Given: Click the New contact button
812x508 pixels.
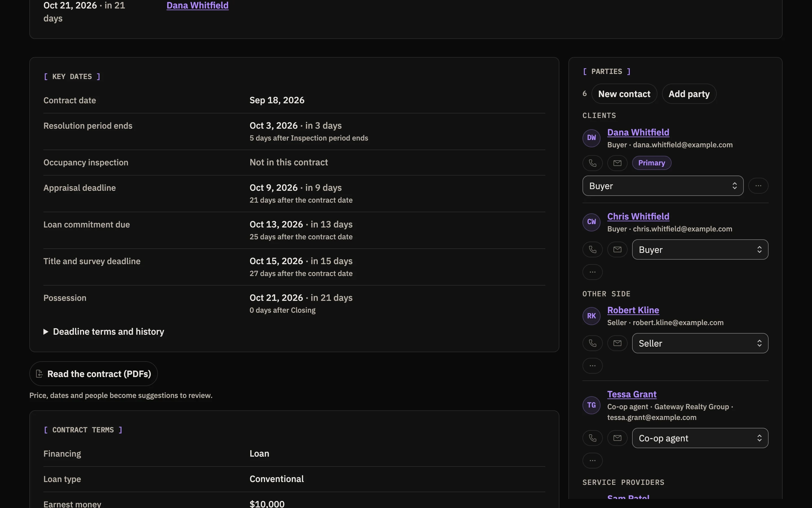Looking at the screenshot, I should (x=624, y=94).
